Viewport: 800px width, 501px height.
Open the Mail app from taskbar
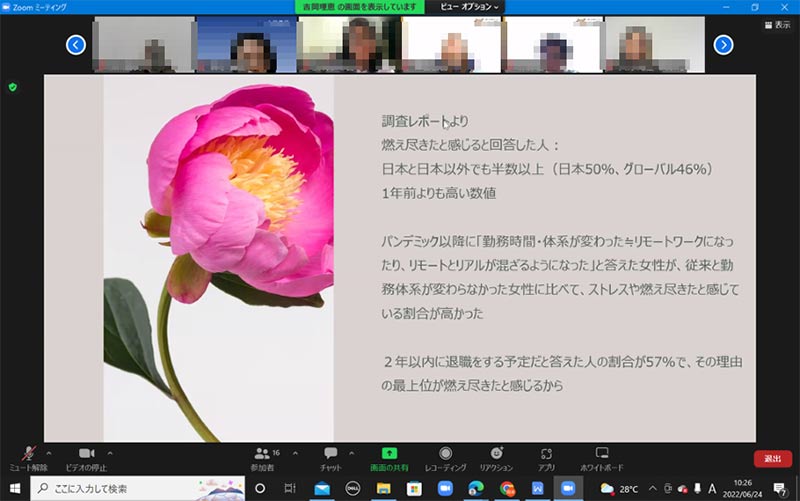322,489
